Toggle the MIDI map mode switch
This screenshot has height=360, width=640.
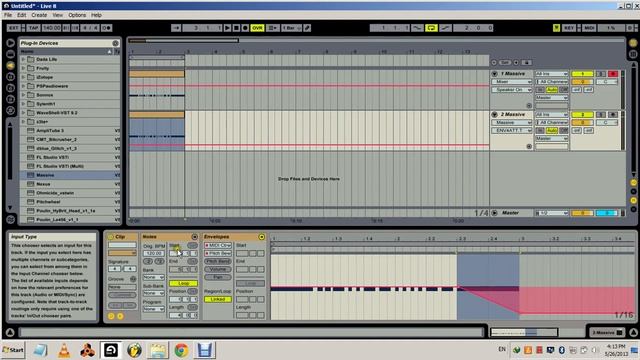pos(589,28)
